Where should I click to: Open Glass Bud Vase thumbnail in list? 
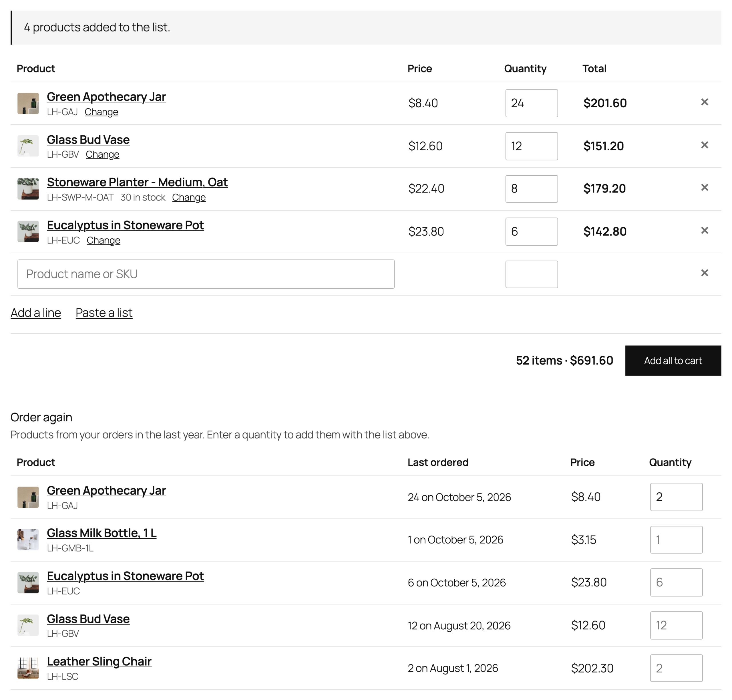tap(28, 146)
